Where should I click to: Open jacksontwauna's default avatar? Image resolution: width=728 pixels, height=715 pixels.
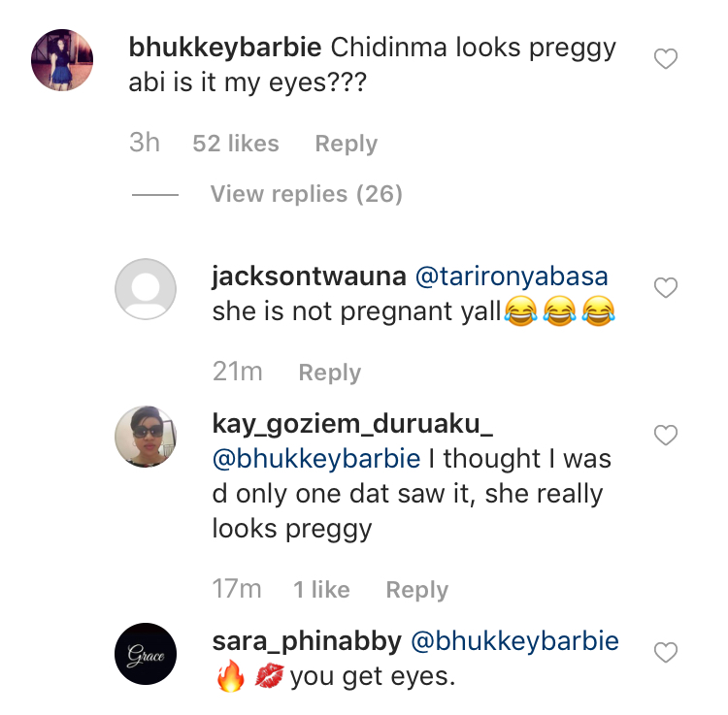(146, 289)
